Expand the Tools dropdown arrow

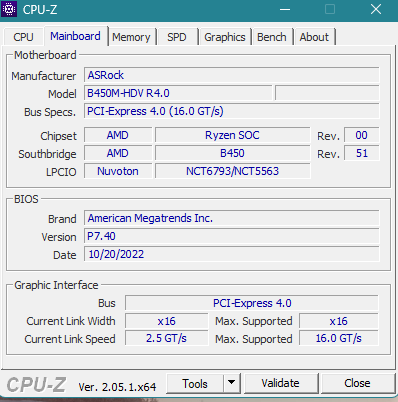pyautogui.click(x=232, y=383)
